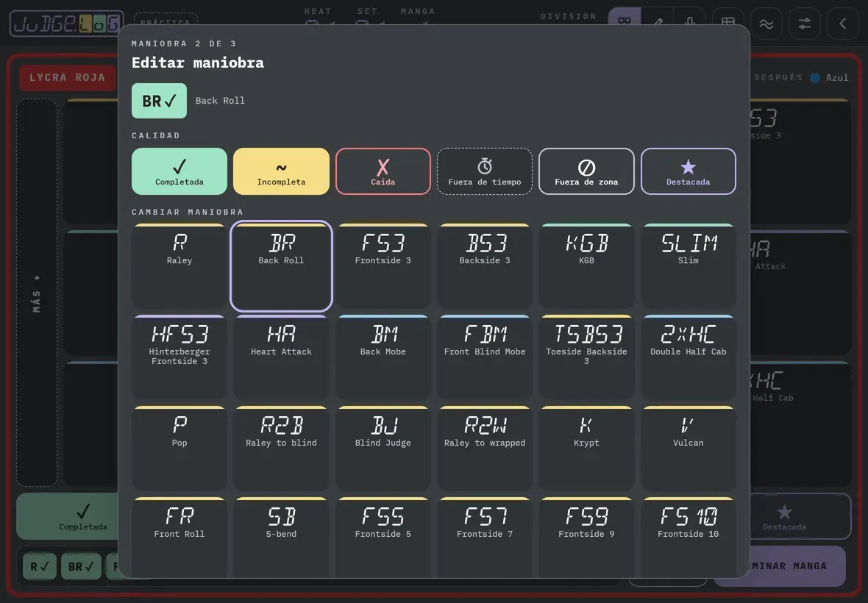Select Completada quality in the dialog
Image resolution: width=868 pixels, height=603 pixels.
tap(179, 171)
